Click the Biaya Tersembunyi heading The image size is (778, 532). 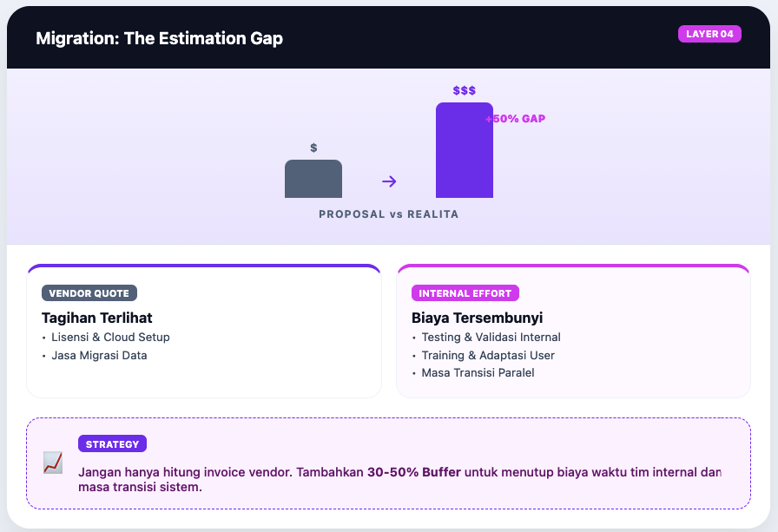pos(477,318)
